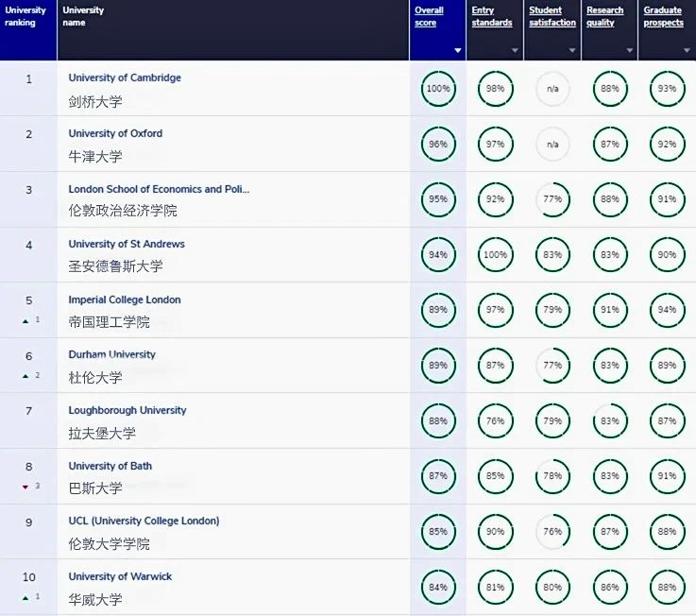
Task: Click Imperial's 94% graduate prospects ring
Action: point(667,310)
